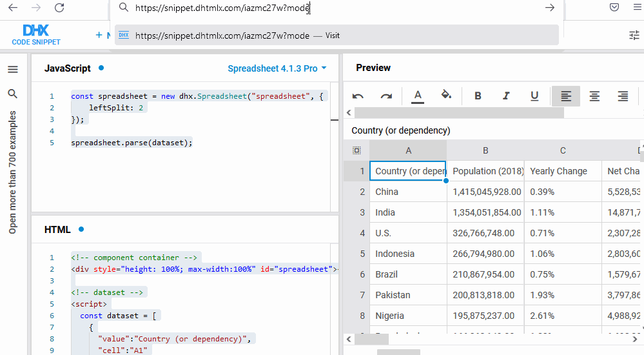This screenshot has height=355, width=644.
Task: Click Open more than 700 examples
Action: coord(13,172)
